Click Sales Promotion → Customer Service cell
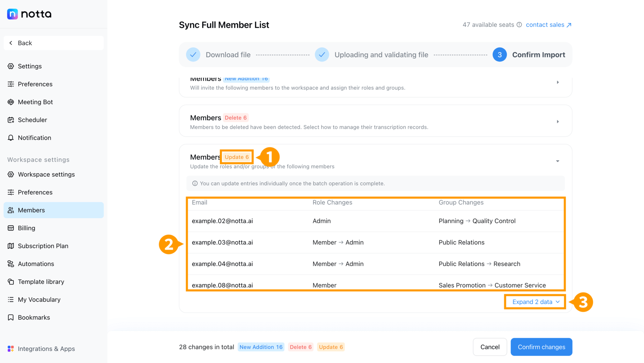The width and height of the screenshot is (644, 363). click(492, 285)
